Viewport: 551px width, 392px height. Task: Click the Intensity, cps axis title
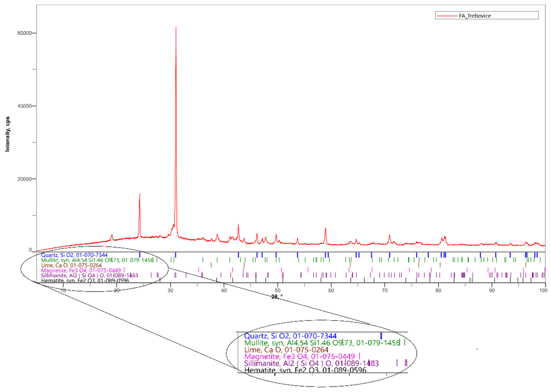7,134
